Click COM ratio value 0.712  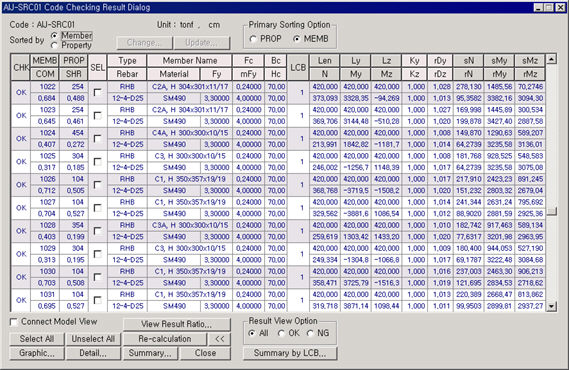45,190
